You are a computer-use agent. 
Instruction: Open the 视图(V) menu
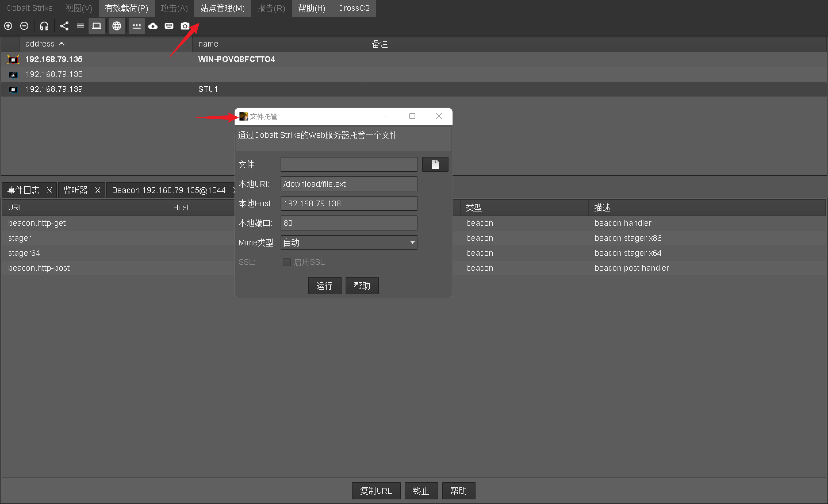pos(79,8)
